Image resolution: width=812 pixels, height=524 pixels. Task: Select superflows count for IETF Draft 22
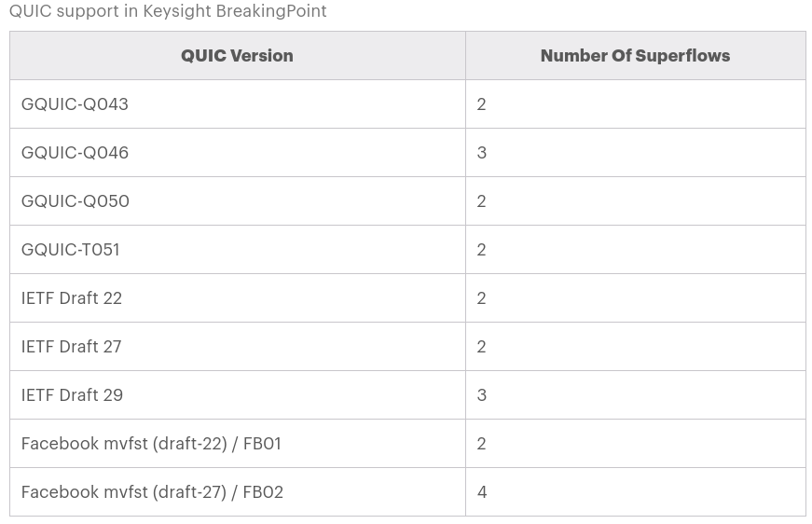(x=482, y=298)
